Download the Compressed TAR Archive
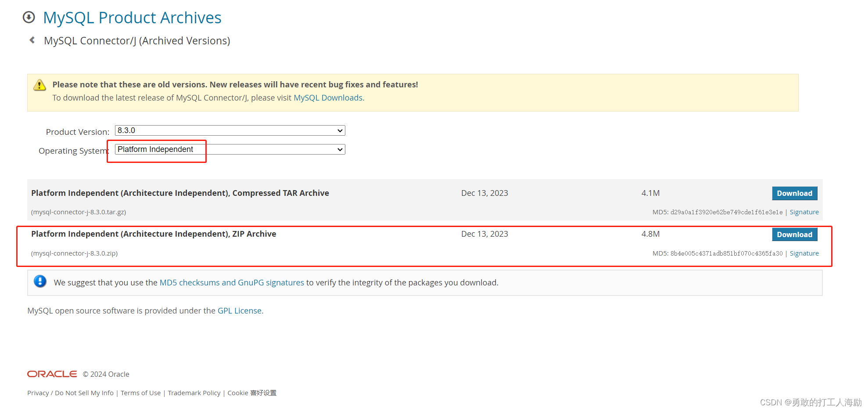Image resolution: width=868 pixels, height=411 pixels. coord(794,193)
